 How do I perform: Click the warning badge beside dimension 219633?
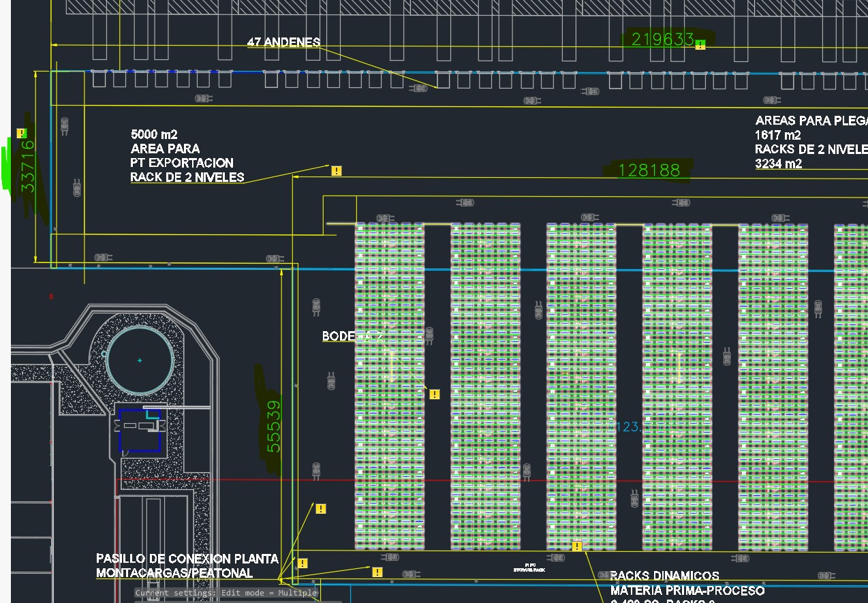pos(700,45)
